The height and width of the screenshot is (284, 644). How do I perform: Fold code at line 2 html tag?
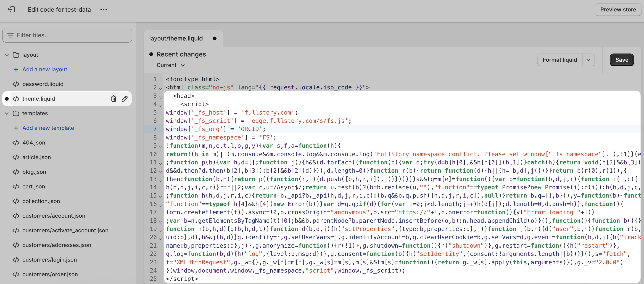point(161,88)
